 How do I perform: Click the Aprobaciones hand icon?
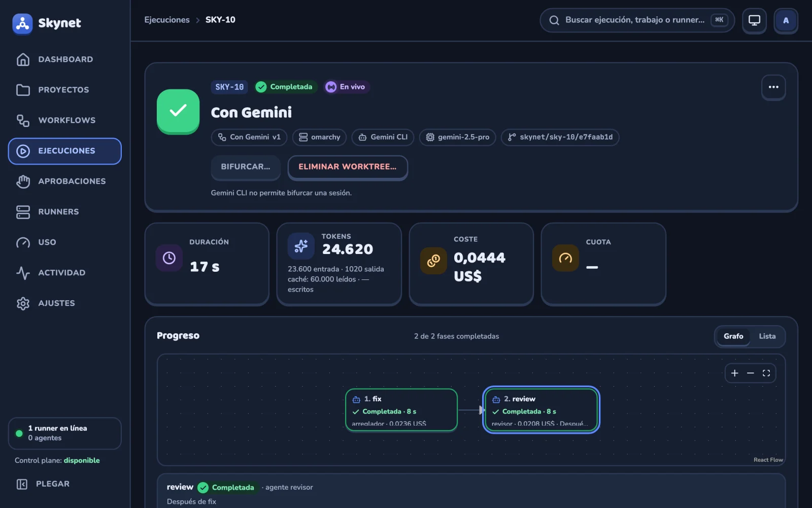coord(23,181)
